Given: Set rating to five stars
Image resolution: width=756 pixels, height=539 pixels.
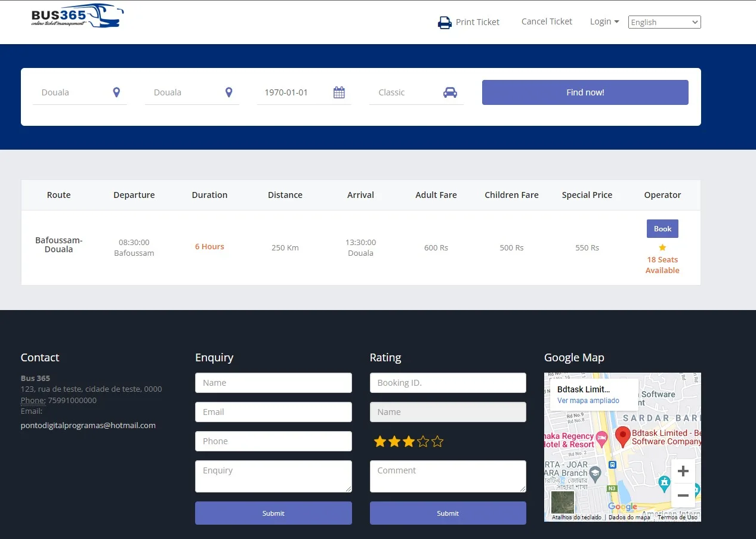Looking at the screenshot, I should (x=437, y=442).
